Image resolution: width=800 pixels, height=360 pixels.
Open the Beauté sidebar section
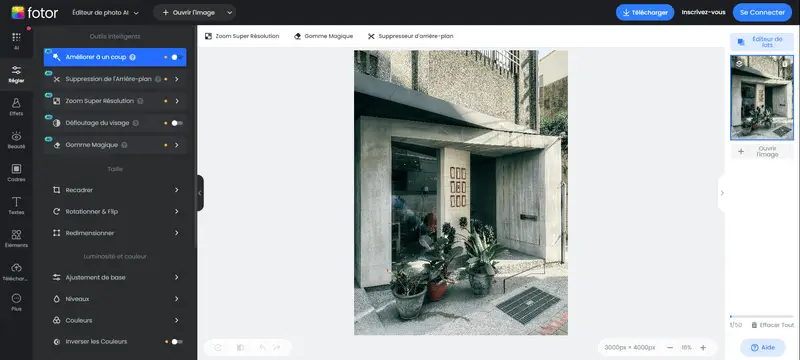[16, 140]
